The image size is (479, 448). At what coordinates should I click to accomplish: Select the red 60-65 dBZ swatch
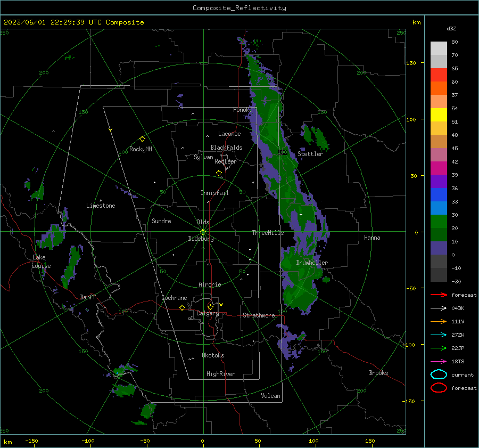coord(439,75)
